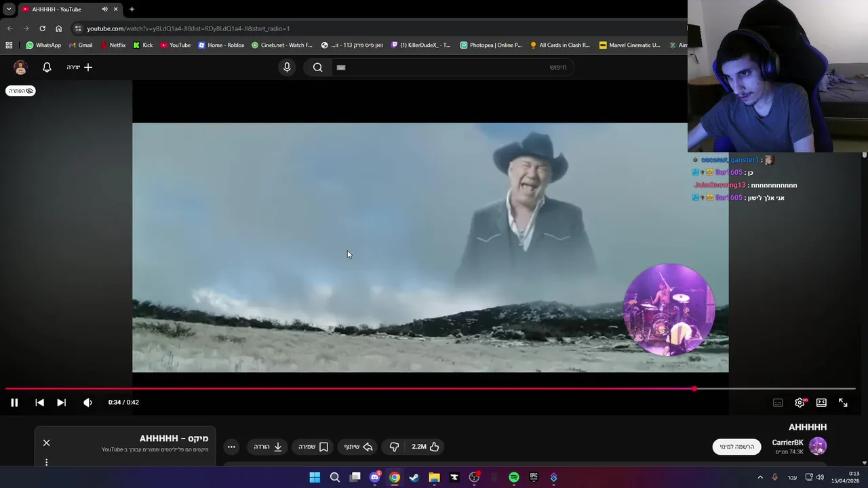Click the הסתרה hide toggle
The height and width of the screenshot is (488, 868).
[20, 91]
